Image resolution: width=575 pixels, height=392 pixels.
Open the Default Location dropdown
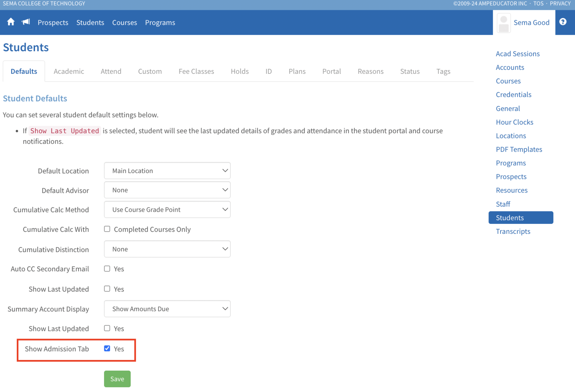(x=167, y=171)
